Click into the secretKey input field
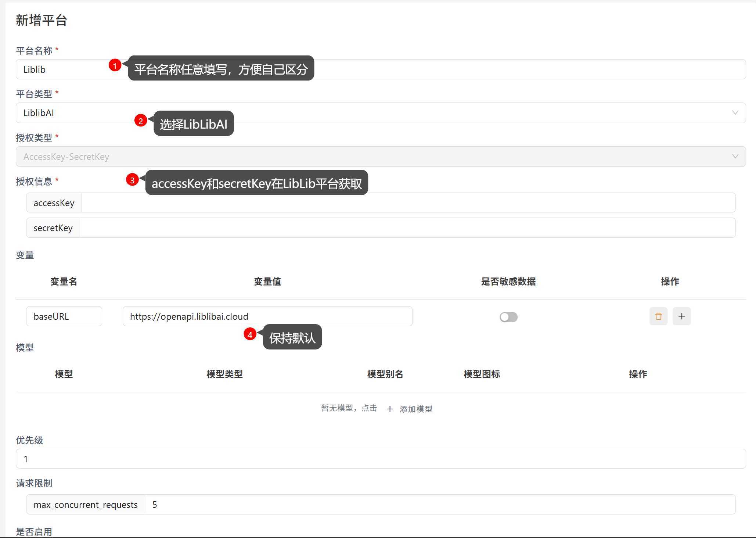756x538 pixels. tap(408, 227)
